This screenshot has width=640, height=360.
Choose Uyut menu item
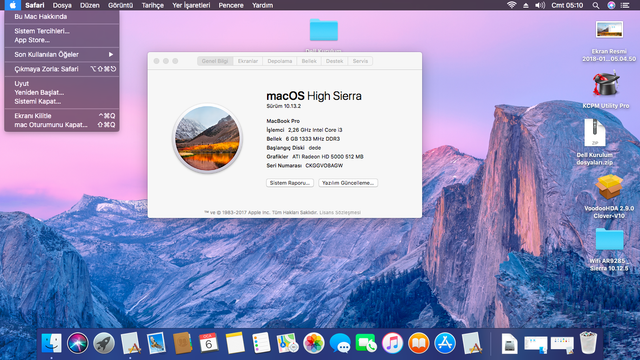tap(62, 83)
